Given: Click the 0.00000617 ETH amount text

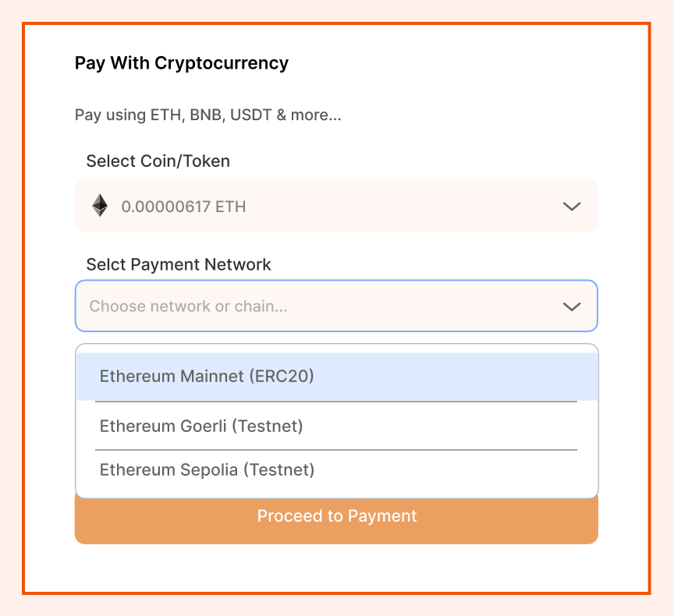Looking at the screenshot, I should (183, 207).
